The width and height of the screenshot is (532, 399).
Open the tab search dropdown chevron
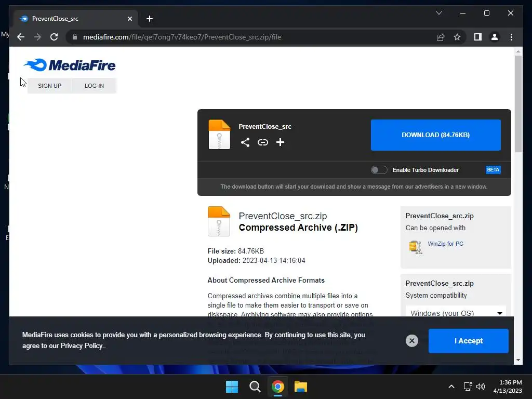[438, 13]
